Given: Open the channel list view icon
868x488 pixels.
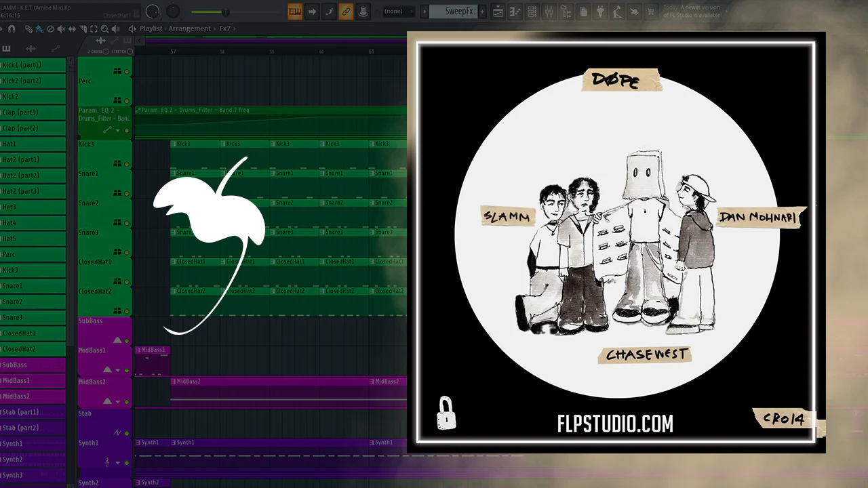Looking at the screenshot, I should click(532, 11).
